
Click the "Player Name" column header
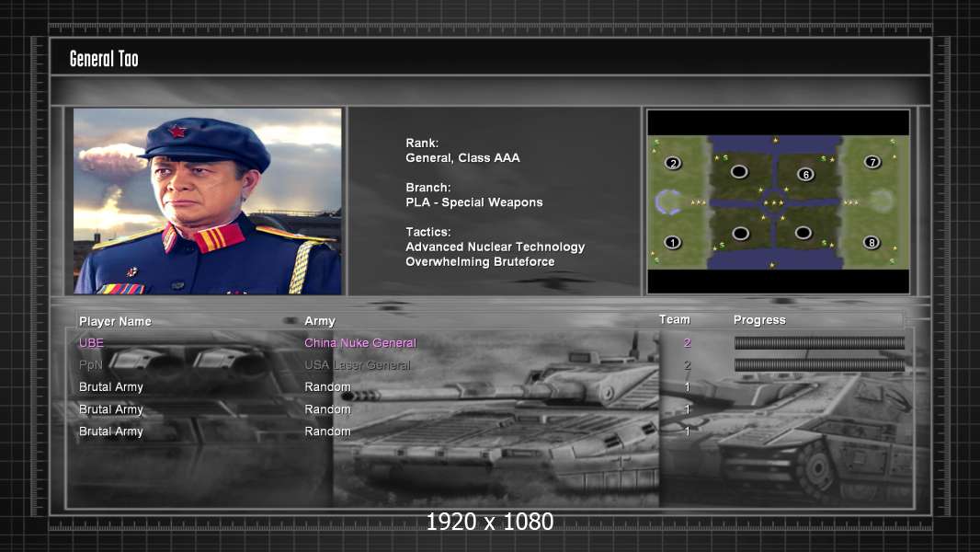pyautogui.click(x=115, y=321)
